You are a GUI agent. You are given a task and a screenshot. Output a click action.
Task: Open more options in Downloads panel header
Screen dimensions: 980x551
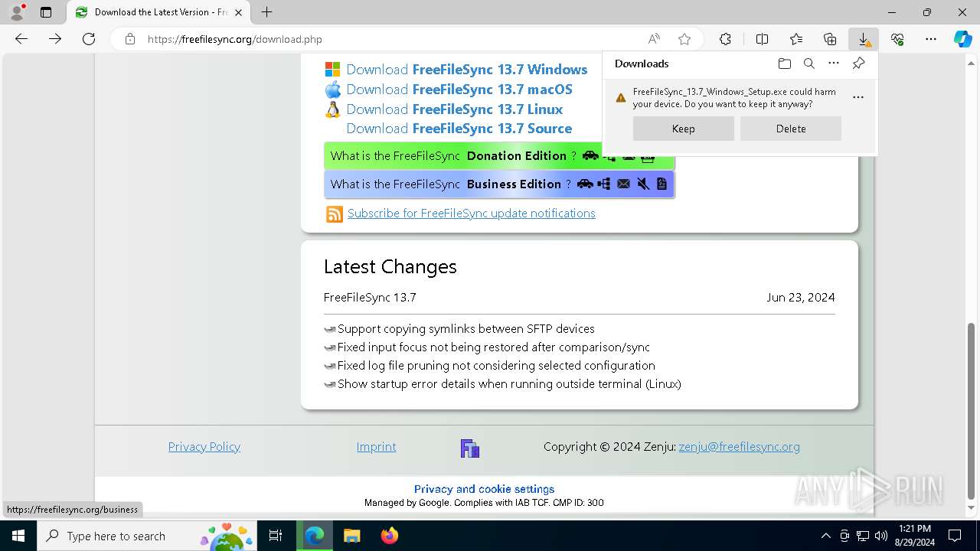tap(834, 64)
